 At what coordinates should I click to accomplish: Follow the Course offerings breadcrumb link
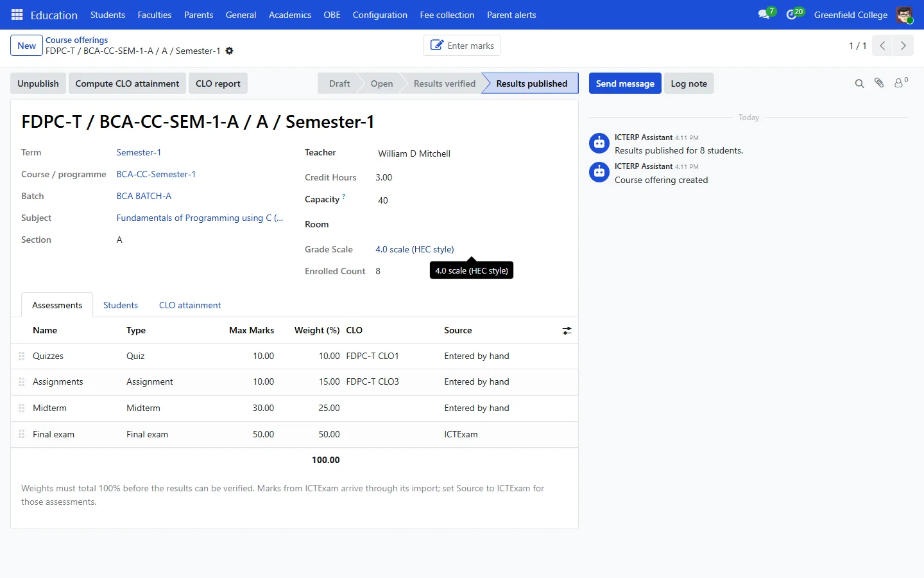76,40
